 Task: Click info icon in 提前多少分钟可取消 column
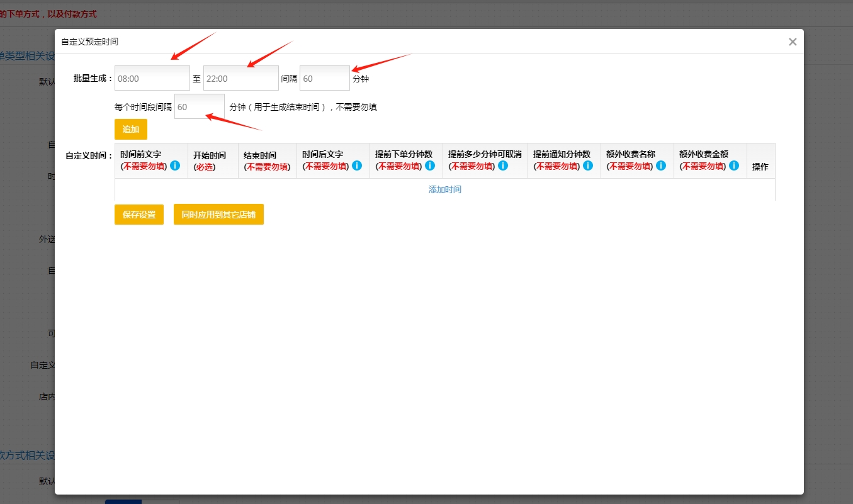coord(503,165)
